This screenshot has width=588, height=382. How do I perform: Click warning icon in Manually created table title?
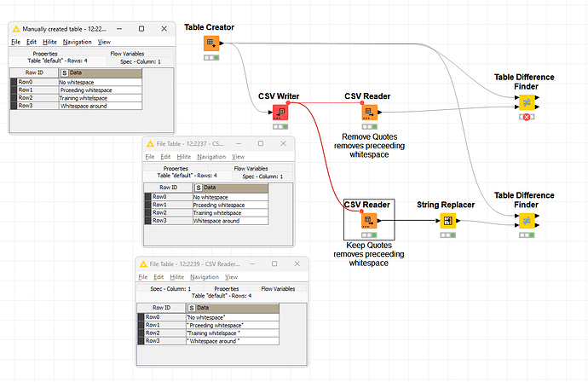click(x=15, y=28)
